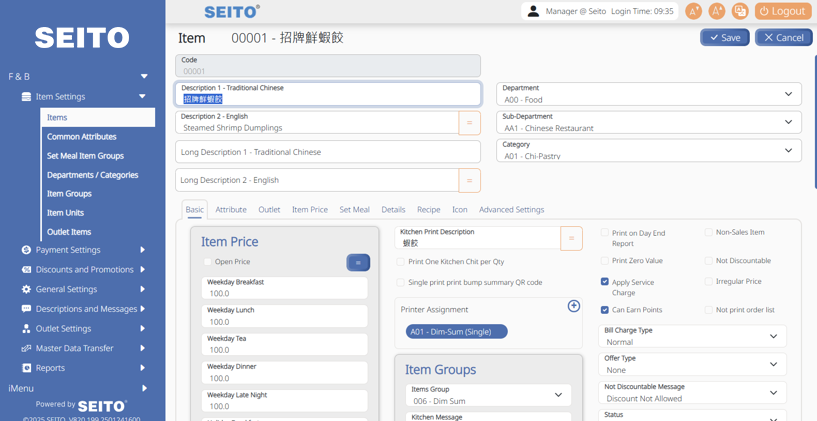Click the Logout button

coord(783,11)
